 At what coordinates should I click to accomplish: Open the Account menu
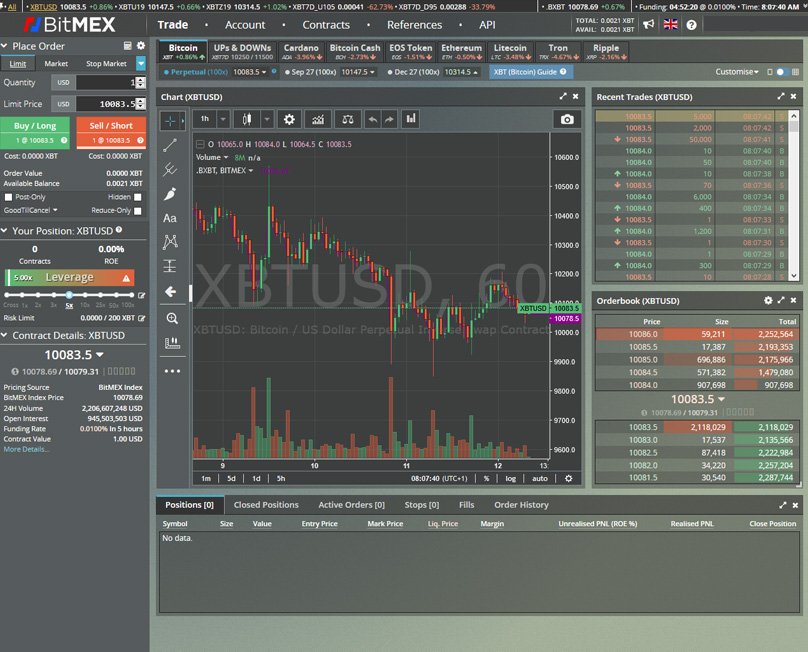245,25
